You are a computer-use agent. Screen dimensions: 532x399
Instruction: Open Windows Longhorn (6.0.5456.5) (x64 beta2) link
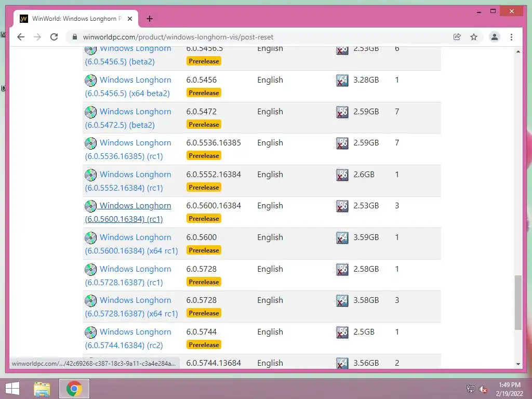pos(128,87)
